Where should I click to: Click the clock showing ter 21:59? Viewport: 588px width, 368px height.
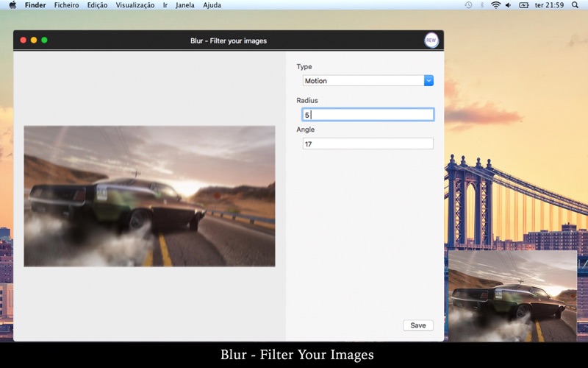[549, 5]
